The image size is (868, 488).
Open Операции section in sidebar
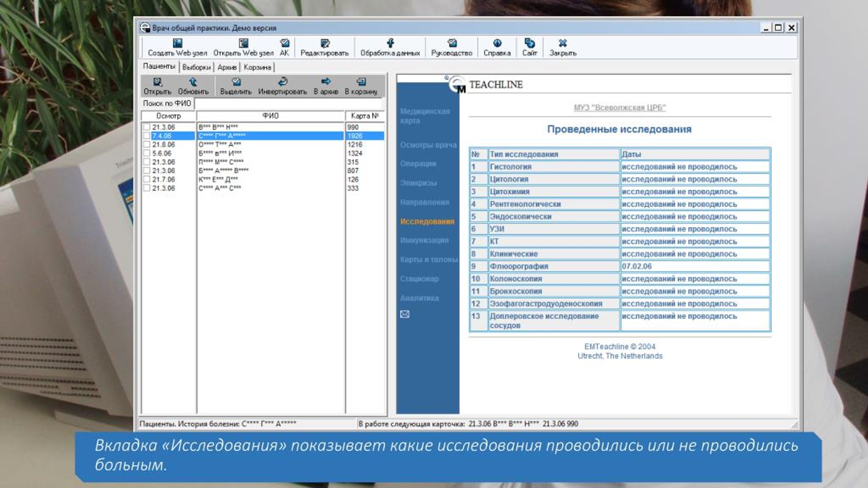pyautogui.click(x=418, y=164)
